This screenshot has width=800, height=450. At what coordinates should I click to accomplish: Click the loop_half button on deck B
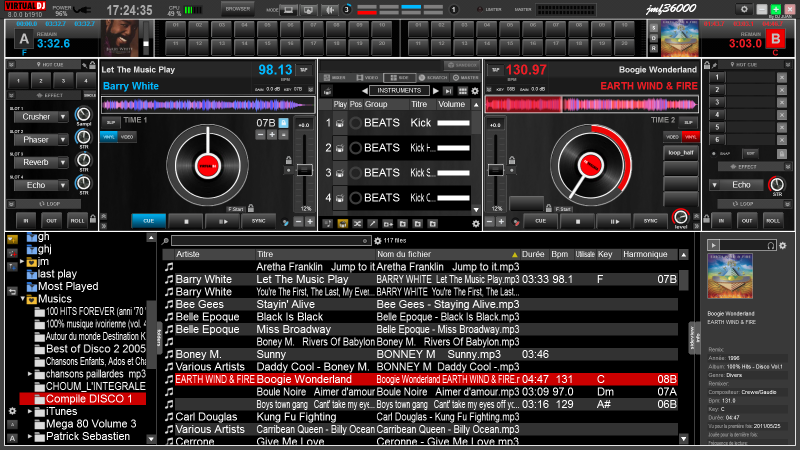tap(681, 153)
